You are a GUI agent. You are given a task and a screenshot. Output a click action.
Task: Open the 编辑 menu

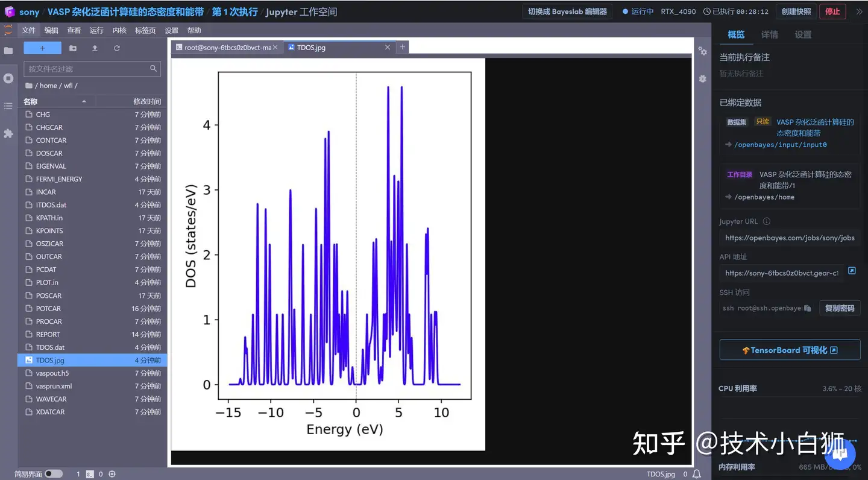51,30
